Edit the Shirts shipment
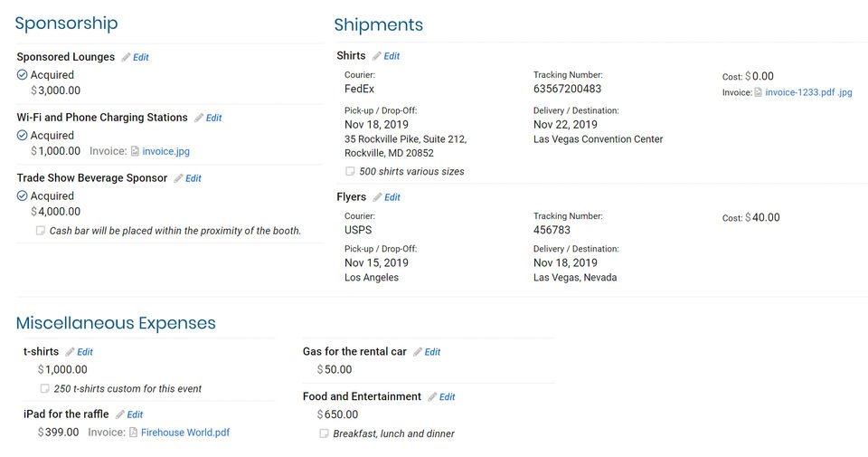Viewport: 868px width, 457px height. point(392,56)
